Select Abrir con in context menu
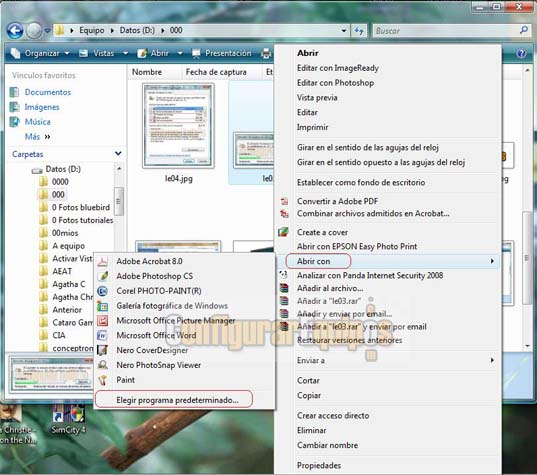The width and height of the screenshot is (537, 475). (388, 261)
